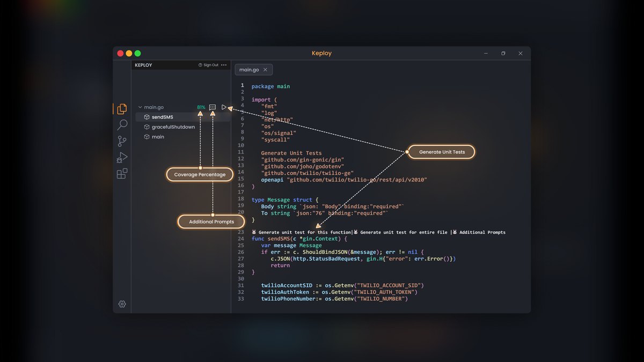Image resolution: width=644 pixels, height=362 pixels.
Task: Click the twilioPhoneNumber assignment line
Action: (334, 299)
